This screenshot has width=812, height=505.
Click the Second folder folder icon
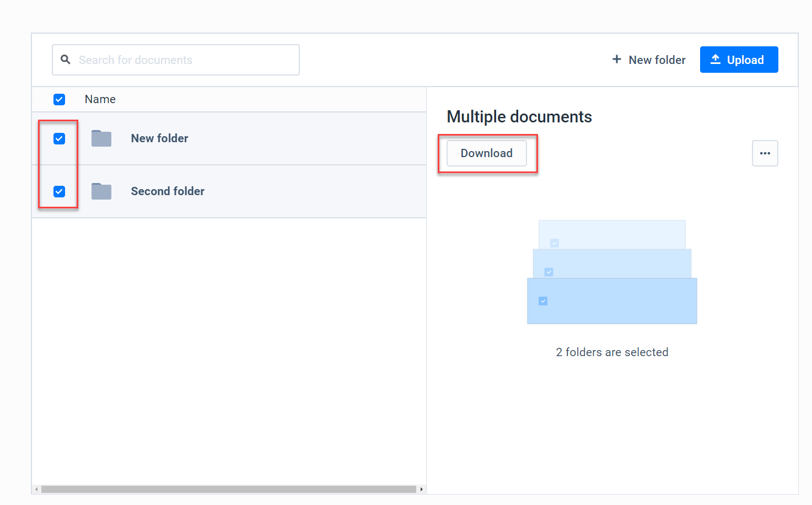pos(101,191)
